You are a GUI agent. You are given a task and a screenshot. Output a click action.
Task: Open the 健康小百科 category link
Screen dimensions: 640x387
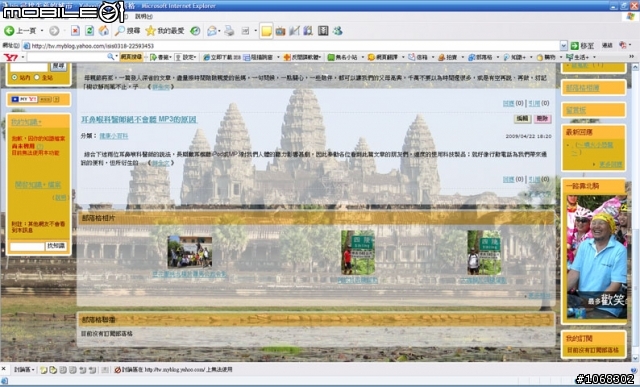click(113, 136)
